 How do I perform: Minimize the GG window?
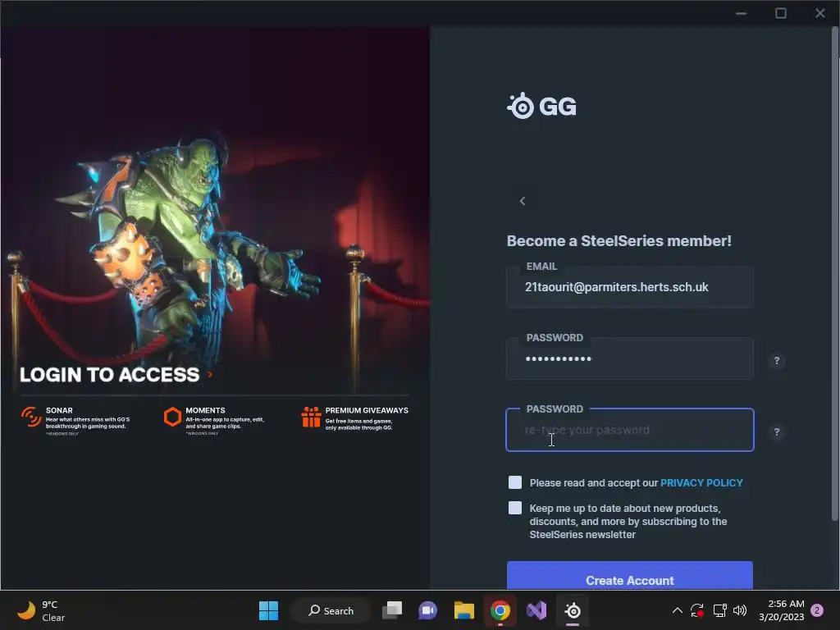[741, 13]
